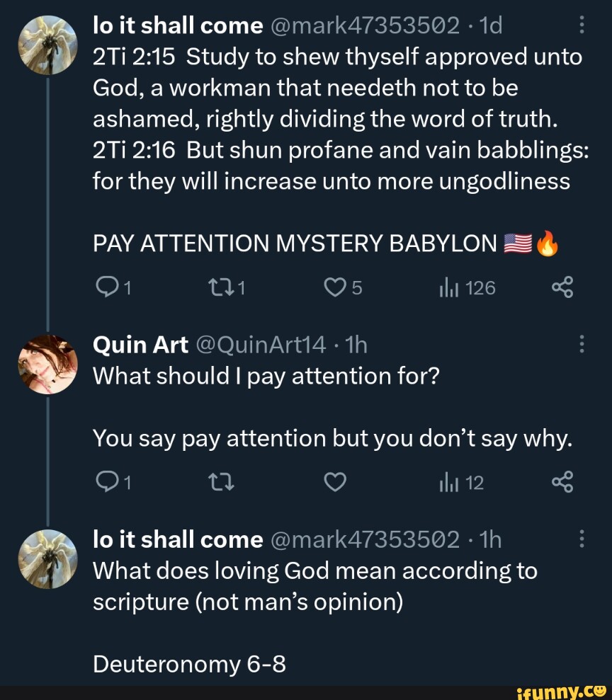The height and width of the screenshot is (700, 612).
Task: Open more options on Quin Art's tweet
Action: [582, 345]
